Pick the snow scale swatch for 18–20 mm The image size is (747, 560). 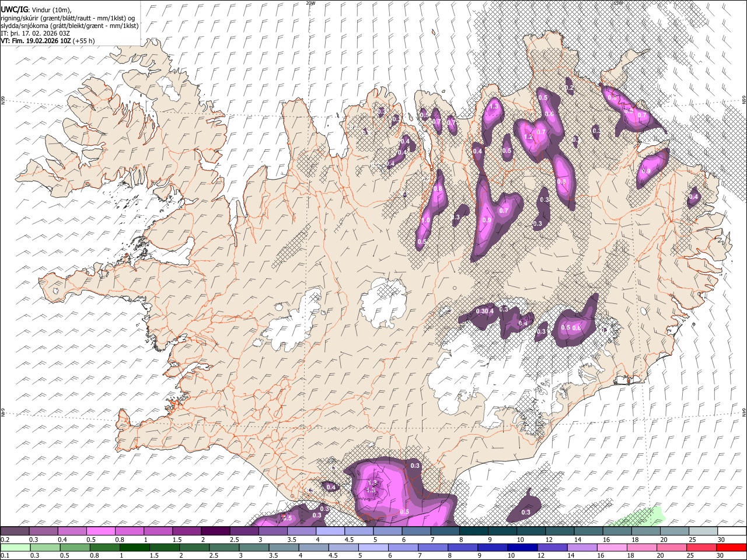645,531
